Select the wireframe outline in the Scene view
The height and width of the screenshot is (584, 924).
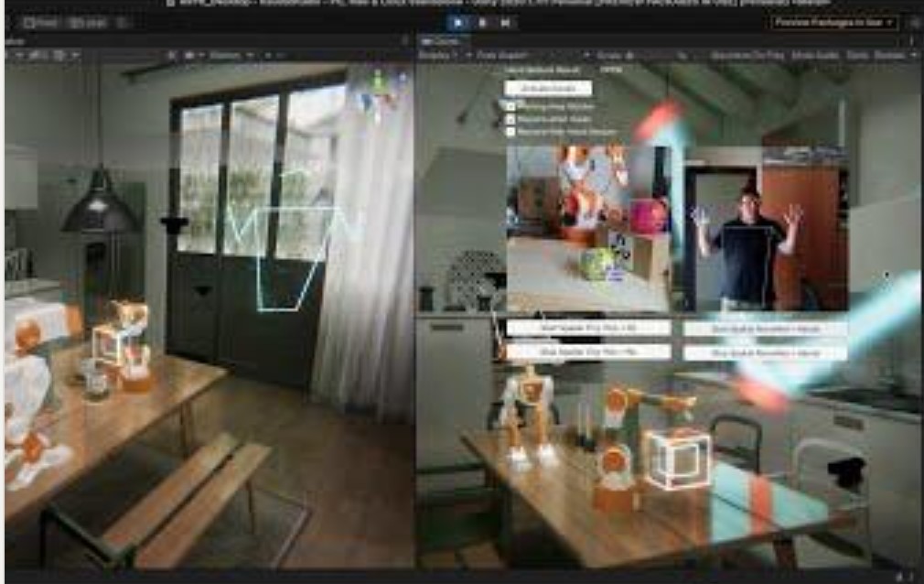tap(292, 242)
